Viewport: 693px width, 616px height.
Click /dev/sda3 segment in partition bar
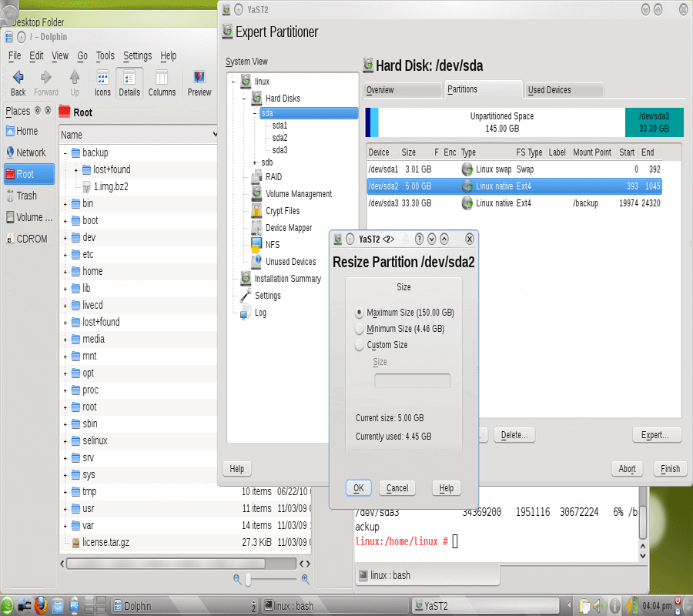(x=654, y=122)
